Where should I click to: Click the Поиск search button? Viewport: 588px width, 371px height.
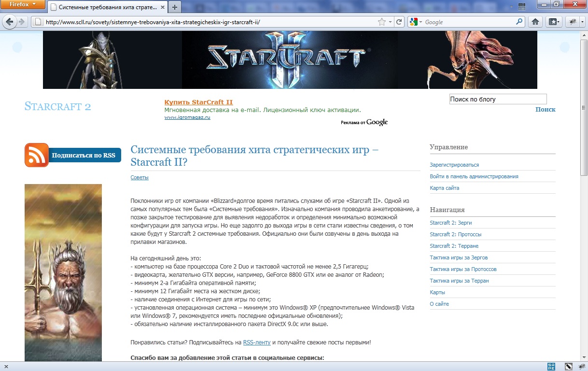[x=545, y=110]
